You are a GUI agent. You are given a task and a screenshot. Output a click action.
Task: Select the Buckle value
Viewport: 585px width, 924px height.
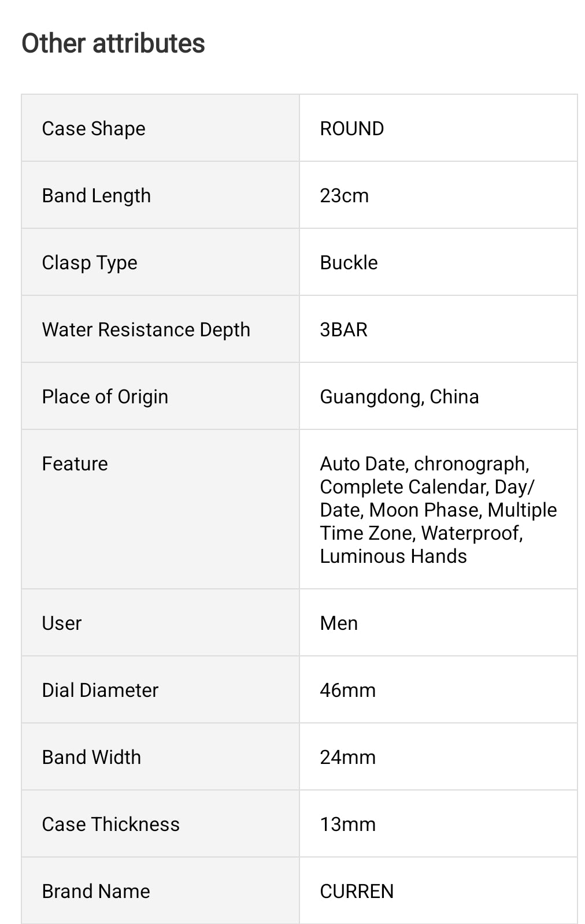click(349, 262)
